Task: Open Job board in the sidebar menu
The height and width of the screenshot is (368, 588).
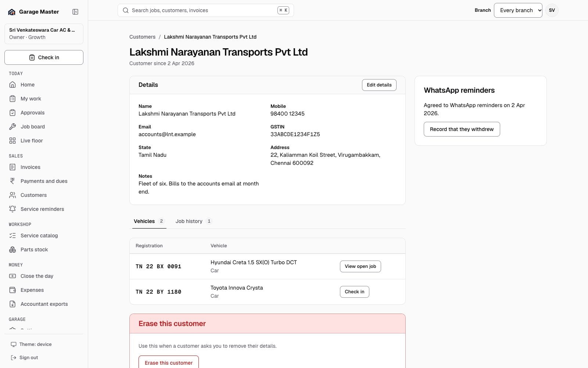Action: (x=44, y=127)
